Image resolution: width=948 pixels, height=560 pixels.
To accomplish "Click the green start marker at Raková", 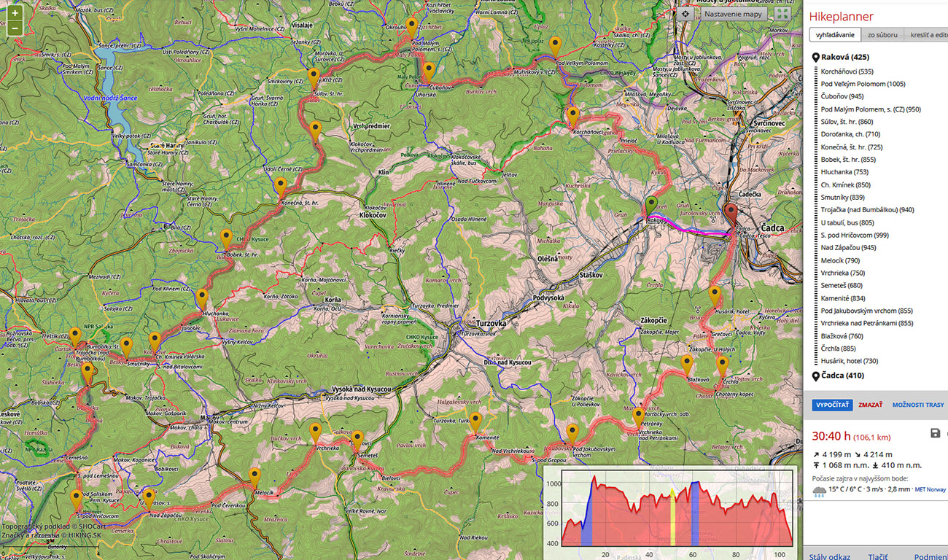I will (652, 206).
